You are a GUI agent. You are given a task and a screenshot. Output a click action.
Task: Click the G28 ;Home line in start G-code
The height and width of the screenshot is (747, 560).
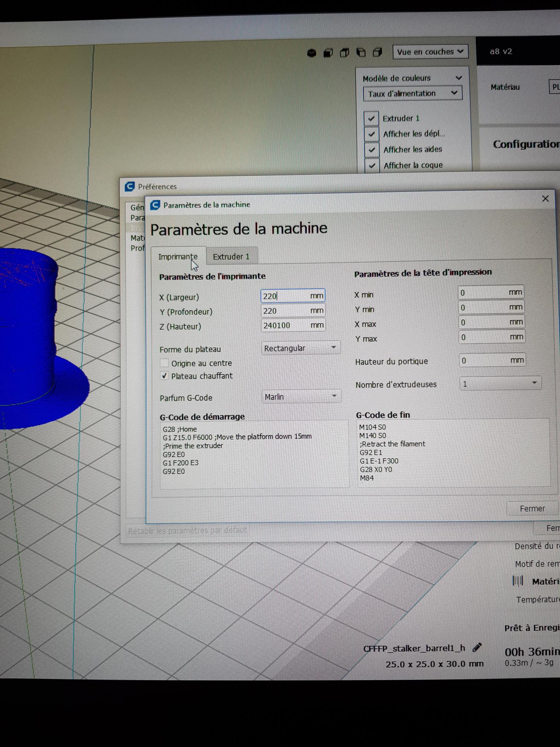(180, 429)
